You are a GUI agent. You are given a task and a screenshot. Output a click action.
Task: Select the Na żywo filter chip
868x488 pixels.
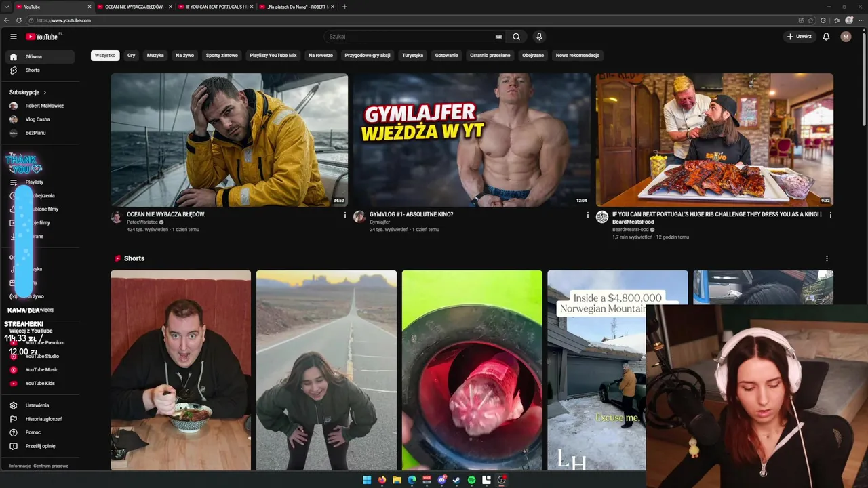(184, 56)
